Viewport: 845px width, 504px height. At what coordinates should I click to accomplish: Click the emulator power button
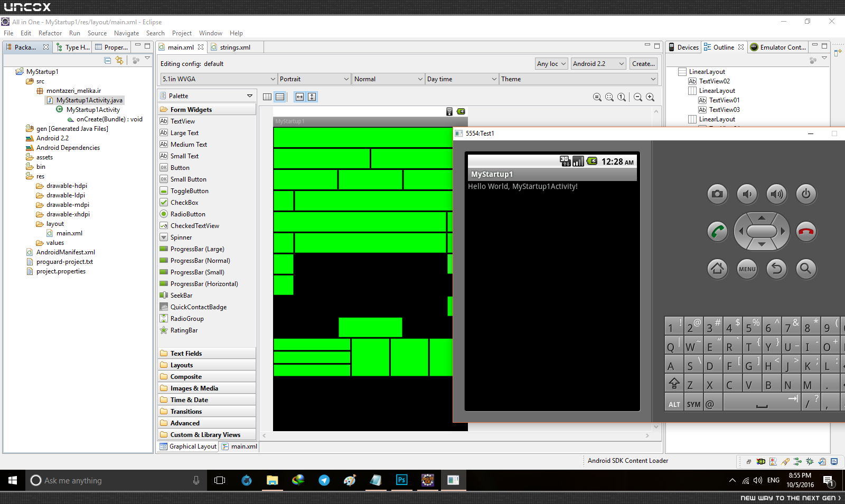(806, 194)
